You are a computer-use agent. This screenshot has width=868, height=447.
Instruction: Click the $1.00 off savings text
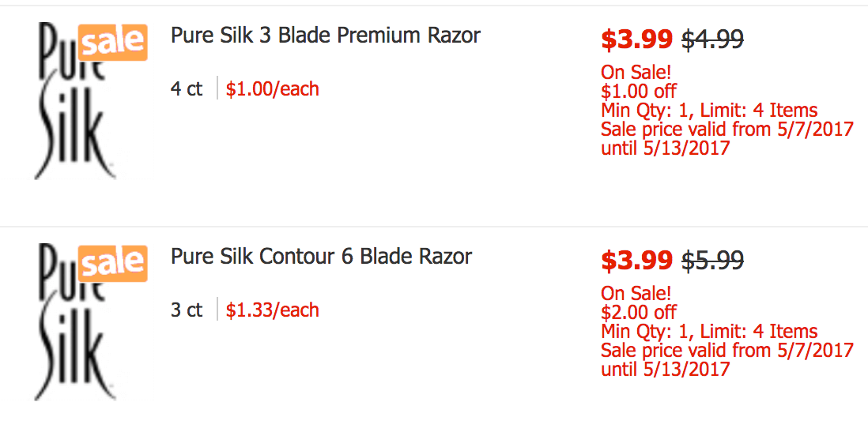pyautogui.click(x=639, y=91)
